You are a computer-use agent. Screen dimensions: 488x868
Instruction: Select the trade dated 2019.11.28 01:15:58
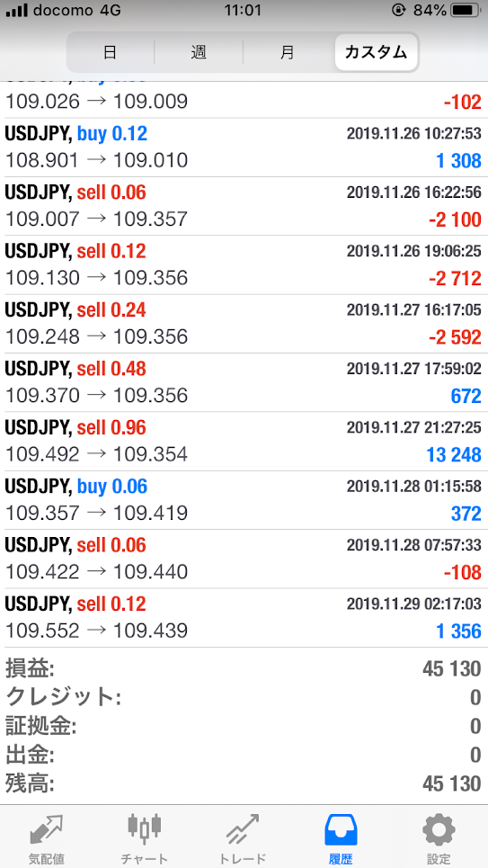click(x=244, y=500)
